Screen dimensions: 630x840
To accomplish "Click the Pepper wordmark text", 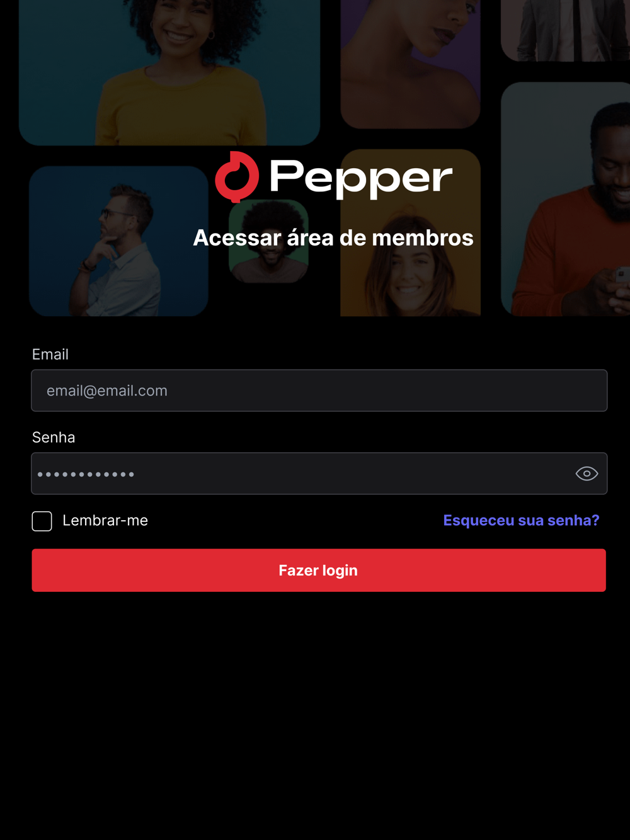I will (361, 178).
